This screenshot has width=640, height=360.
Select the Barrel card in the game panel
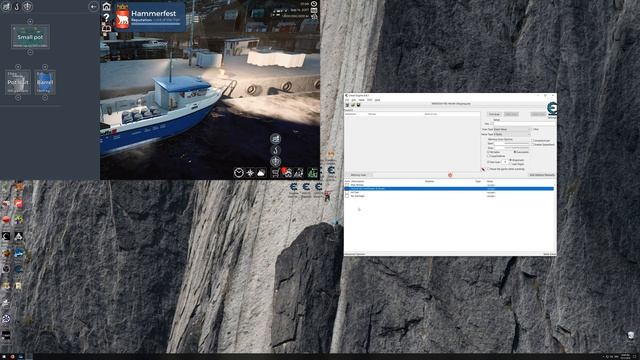click(45, 82)
